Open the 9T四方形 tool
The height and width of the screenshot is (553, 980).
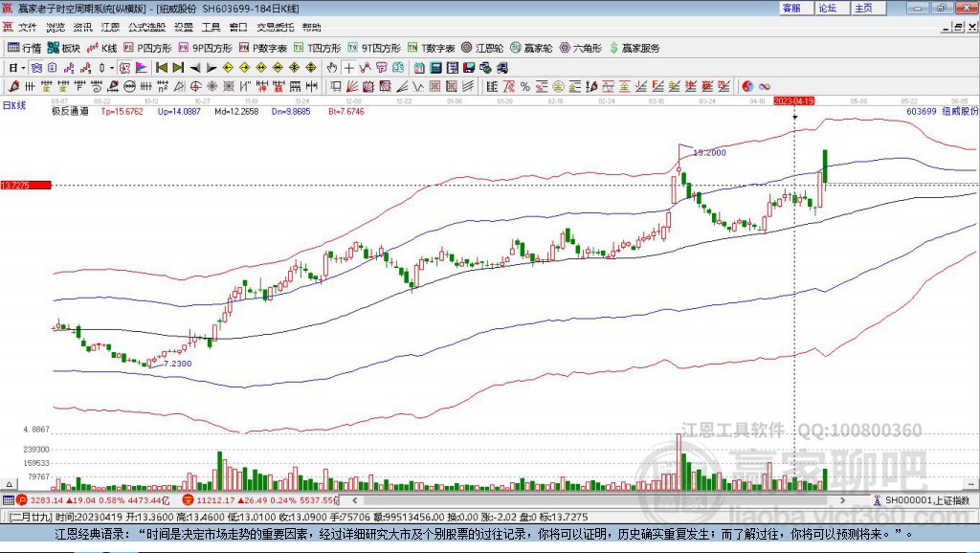pyautogui.click(x=374, y=48)
